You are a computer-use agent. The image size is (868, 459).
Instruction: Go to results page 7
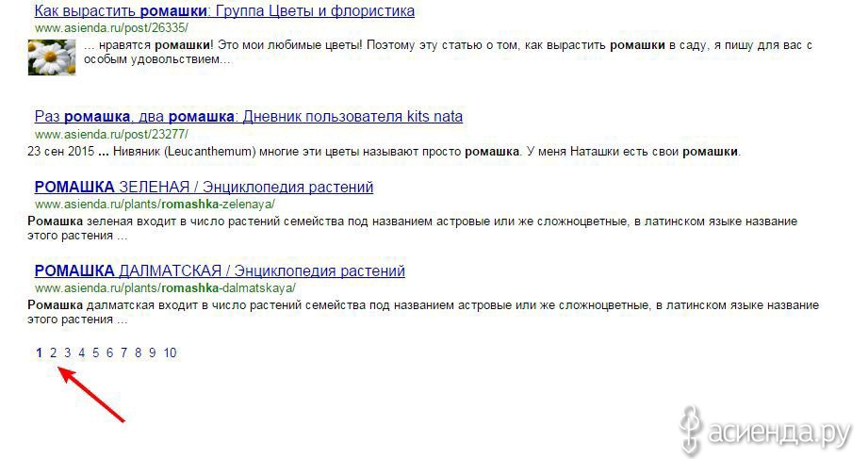124,352
